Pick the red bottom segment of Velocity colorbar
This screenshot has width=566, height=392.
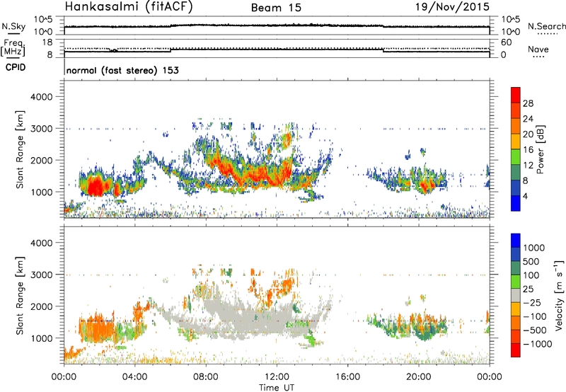pyautogui.click(x=516, y=350)
